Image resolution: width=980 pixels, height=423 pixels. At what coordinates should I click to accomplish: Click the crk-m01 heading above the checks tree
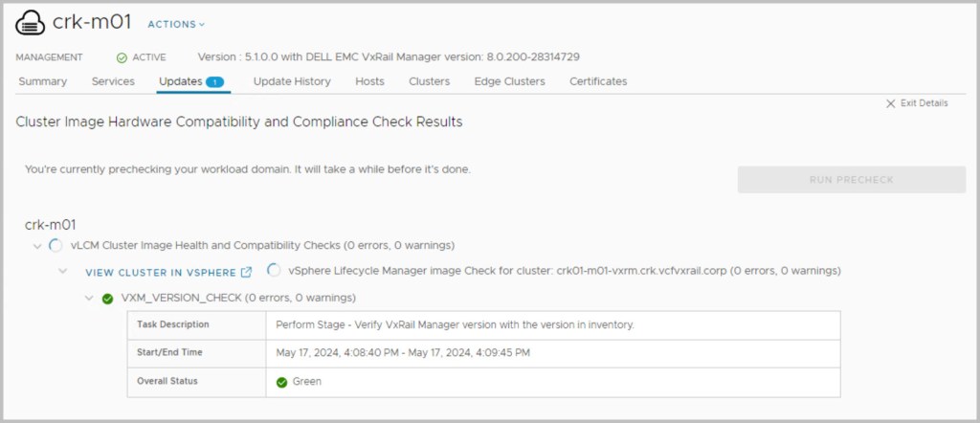tap(51, 224)
